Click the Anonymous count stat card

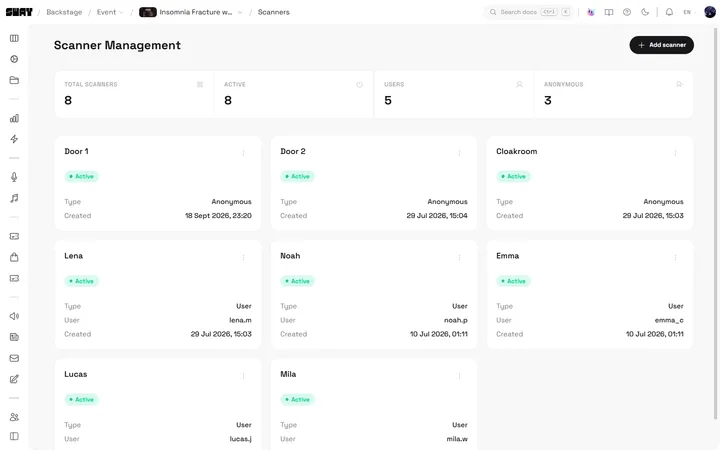[x=613, y=94]
